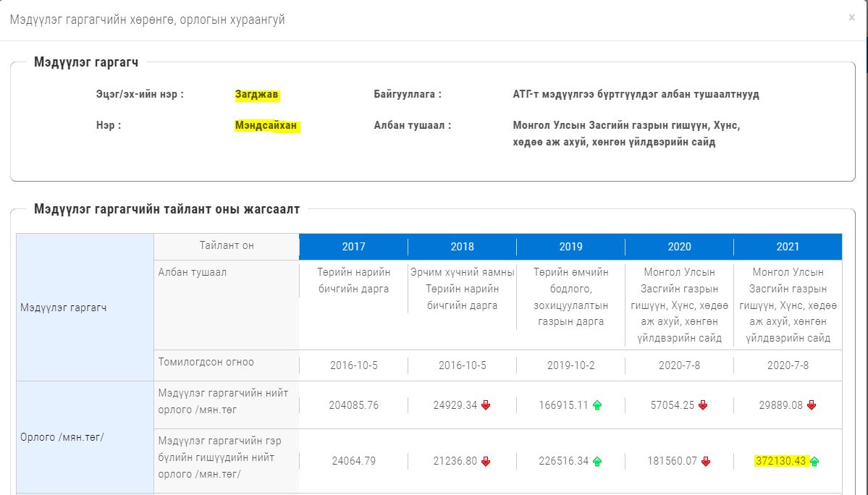
Task: Click the highlighted name Мэндсайхан
Action: pyautogui.click(x=266, y=126)
